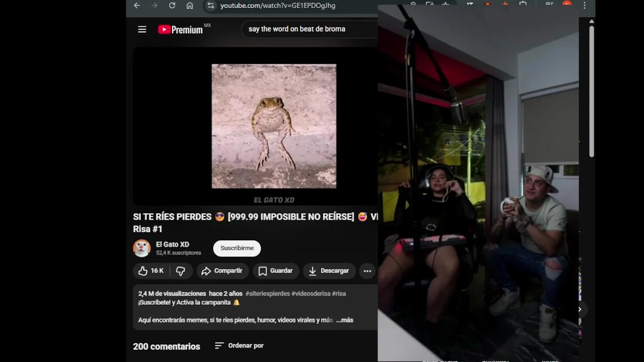
Task: Click the 200 comentarios heading
Action: coord(167,346)
